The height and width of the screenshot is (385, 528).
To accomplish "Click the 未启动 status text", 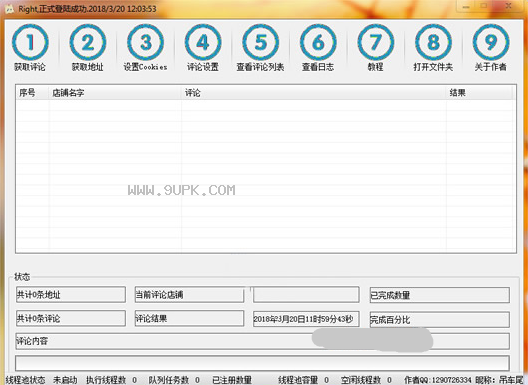I will pos(65,380).
